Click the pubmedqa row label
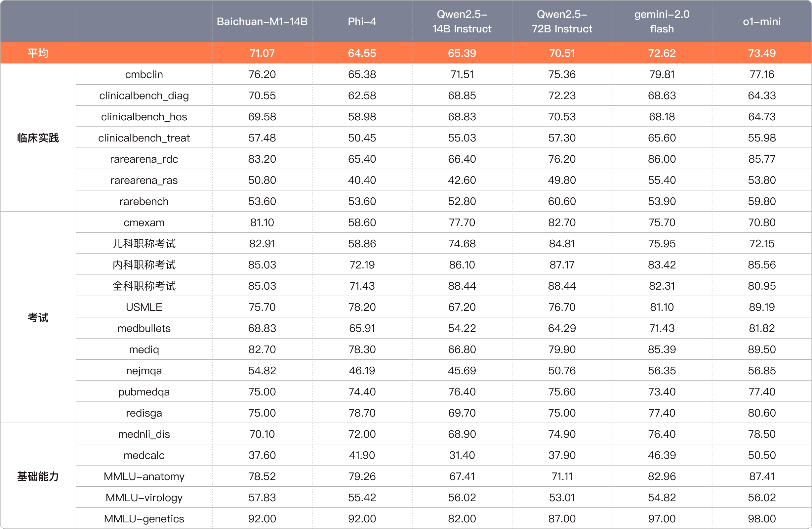812x529 pixels. pyautogui.click(x=144, y=392)
